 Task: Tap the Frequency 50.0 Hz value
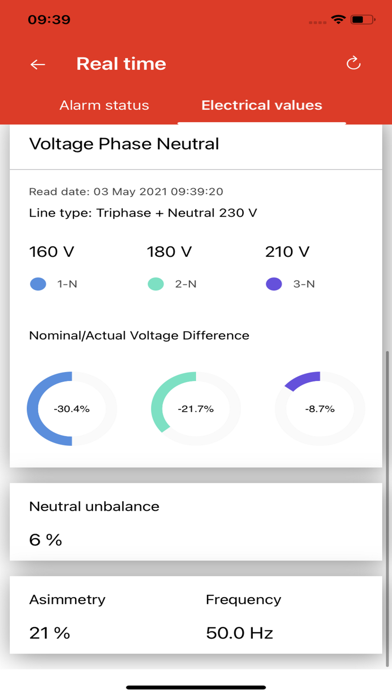[x=239, y=633]
